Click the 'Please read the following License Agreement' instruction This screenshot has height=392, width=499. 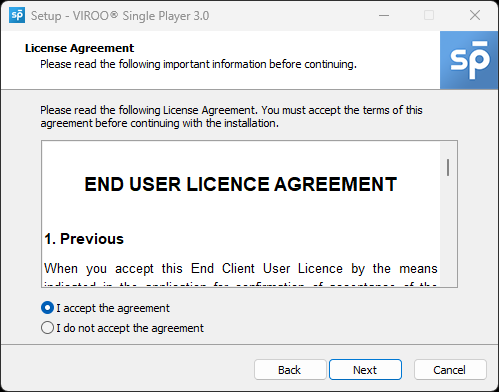tap(231, 117)
